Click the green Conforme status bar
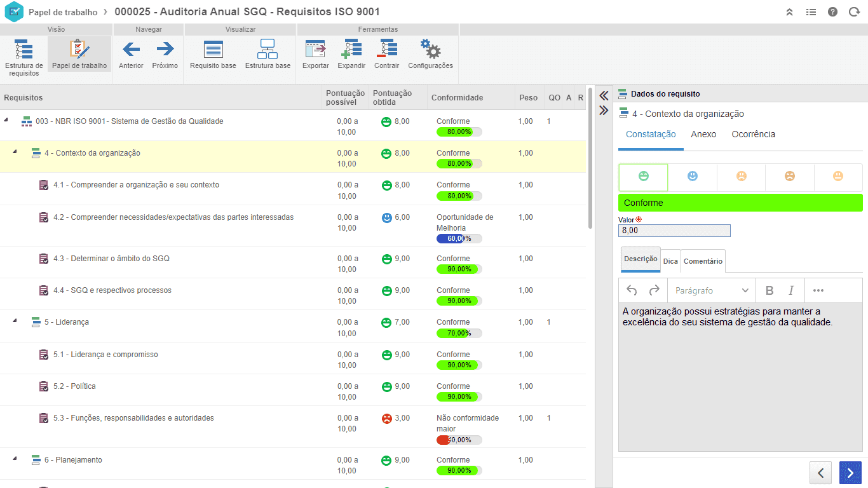The width and height of the screenshot is (868, 488). [x=740, y=203]
